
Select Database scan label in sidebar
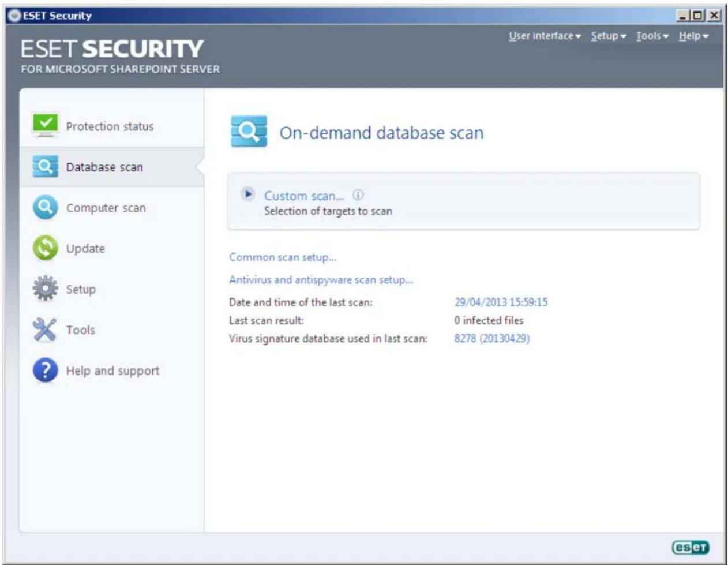click(104, 167)
